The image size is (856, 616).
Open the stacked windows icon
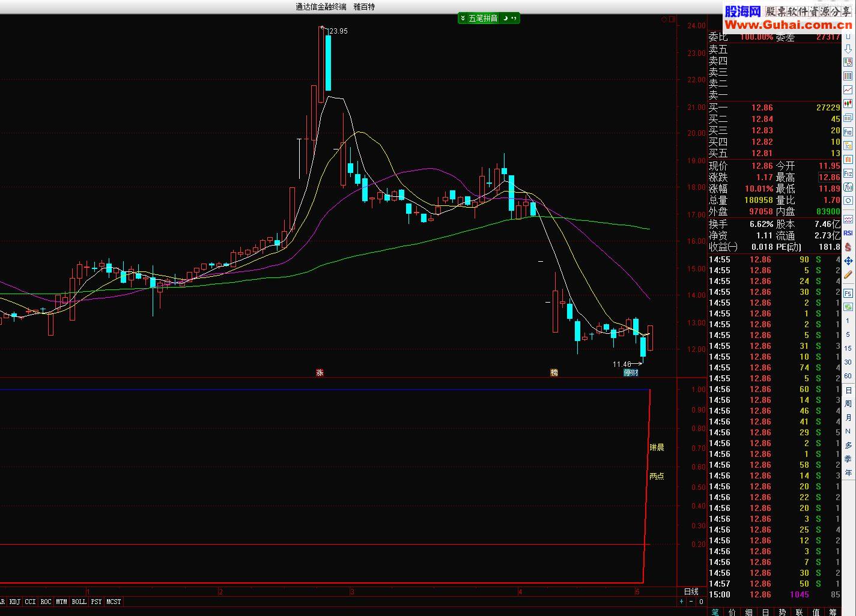(x=848, y=118)
